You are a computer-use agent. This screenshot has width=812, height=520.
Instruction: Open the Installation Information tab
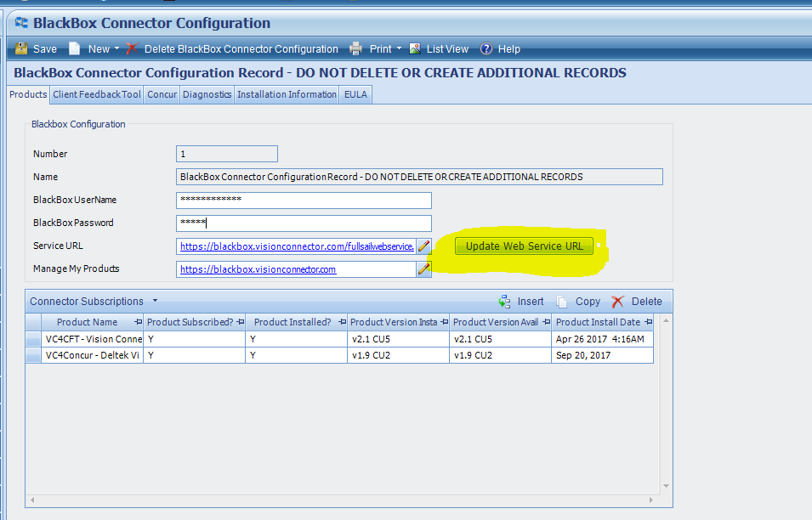tap(287, 94)
